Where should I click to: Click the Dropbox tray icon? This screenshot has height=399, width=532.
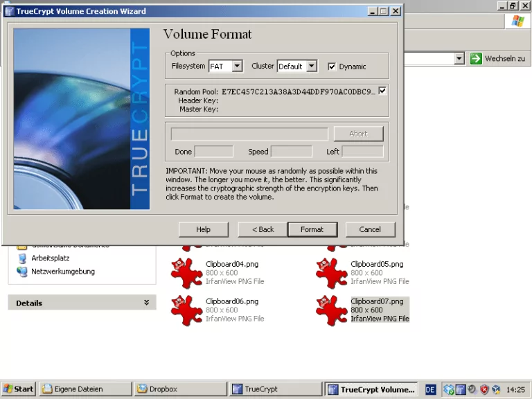(449, 389)
